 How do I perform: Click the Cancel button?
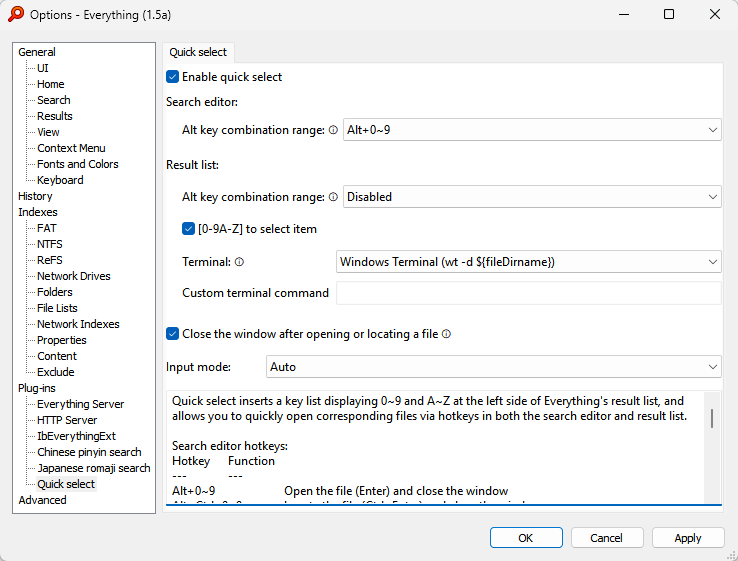click(x=607, y=537)
